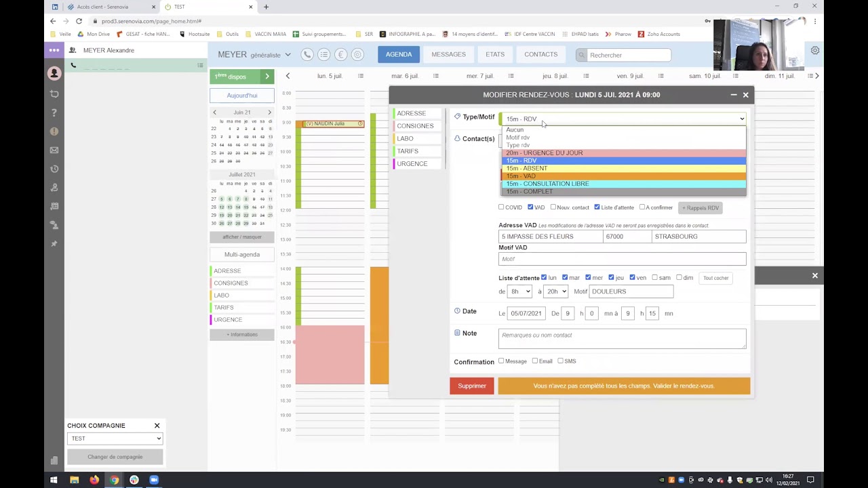Click the refresh arrows icon in sidebar

click(x=54, y=94)
